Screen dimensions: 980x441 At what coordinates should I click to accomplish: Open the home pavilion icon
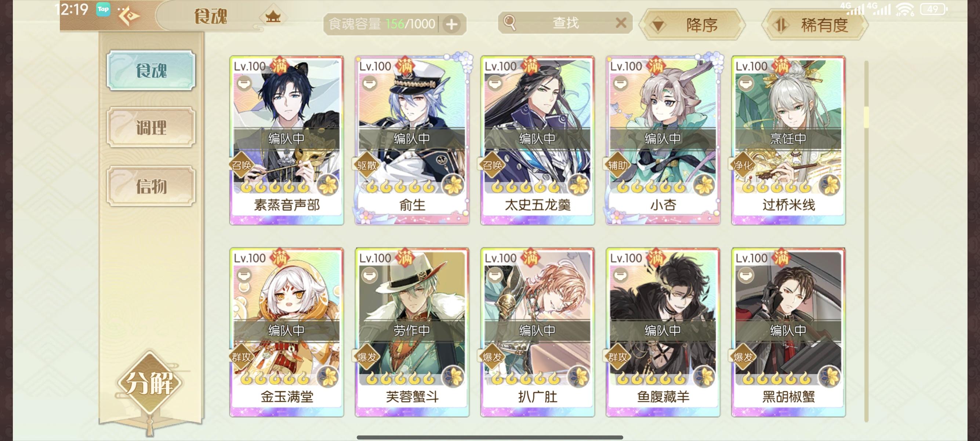272,17
